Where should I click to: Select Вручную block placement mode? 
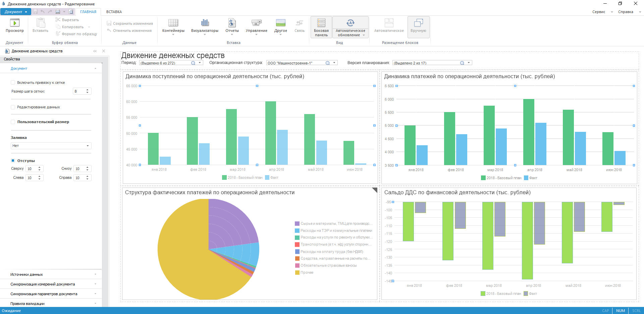[x=418, y=26]
